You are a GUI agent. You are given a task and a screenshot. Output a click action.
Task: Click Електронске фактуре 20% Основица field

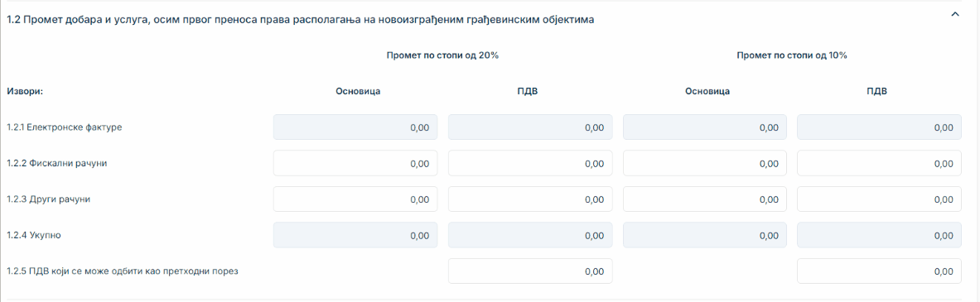click(355, 127)
